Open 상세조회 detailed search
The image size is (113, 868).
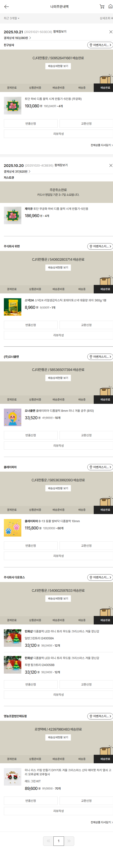click(x=106, y=18)
